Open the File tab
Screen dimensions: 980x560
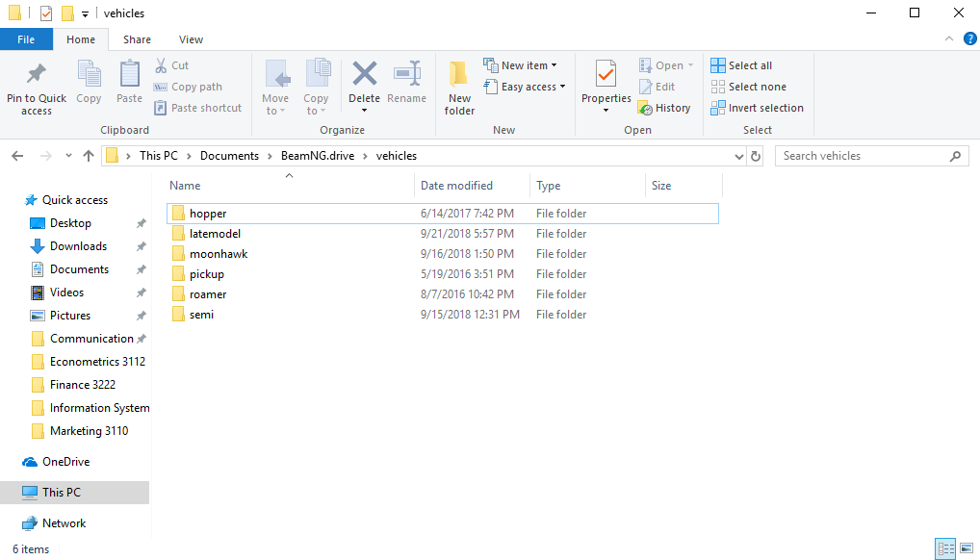click(26, 39)
